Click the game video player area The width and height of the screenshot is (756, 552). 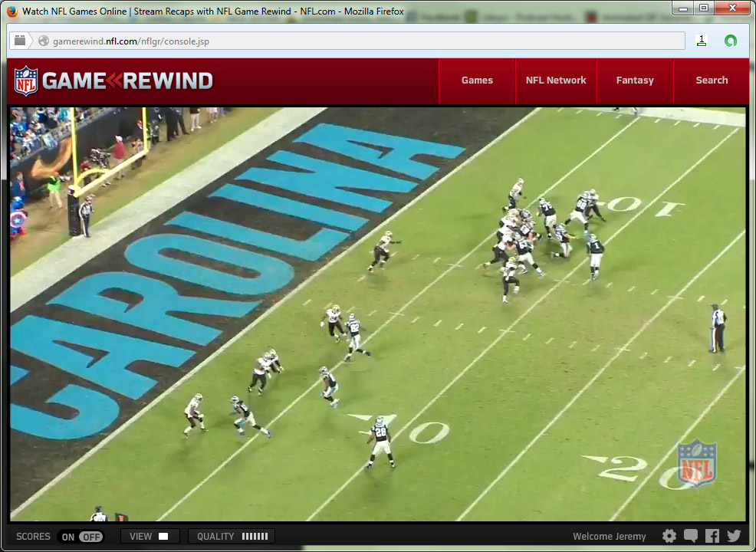point(377,314)
